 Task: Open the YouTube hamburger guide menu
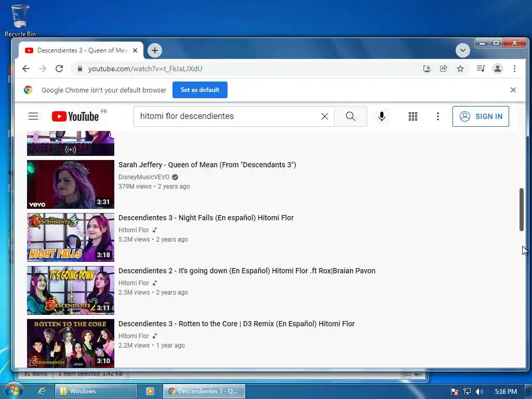(x=33, y=116)
